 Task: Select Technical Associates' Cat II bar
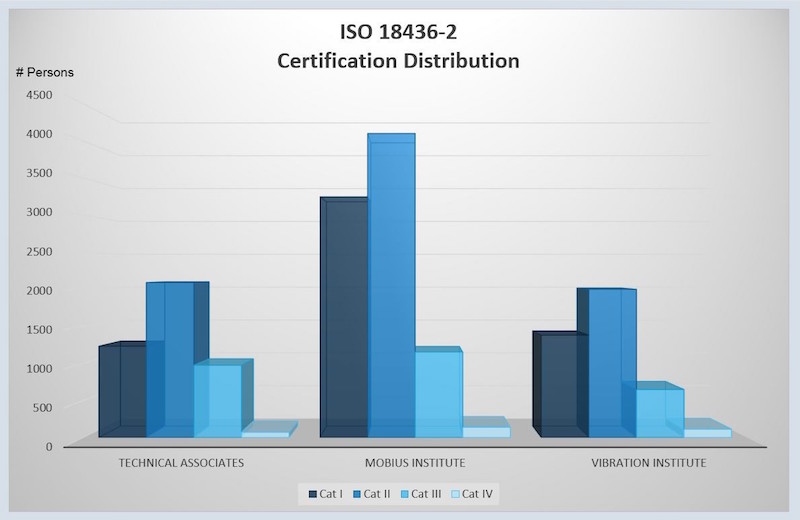[169, 360]
